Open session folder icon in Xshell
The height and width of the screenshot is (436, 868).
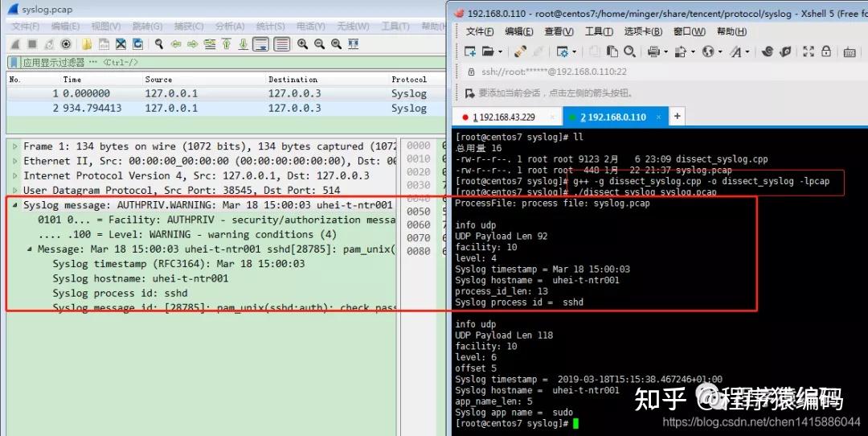click(x=488, y=51)
